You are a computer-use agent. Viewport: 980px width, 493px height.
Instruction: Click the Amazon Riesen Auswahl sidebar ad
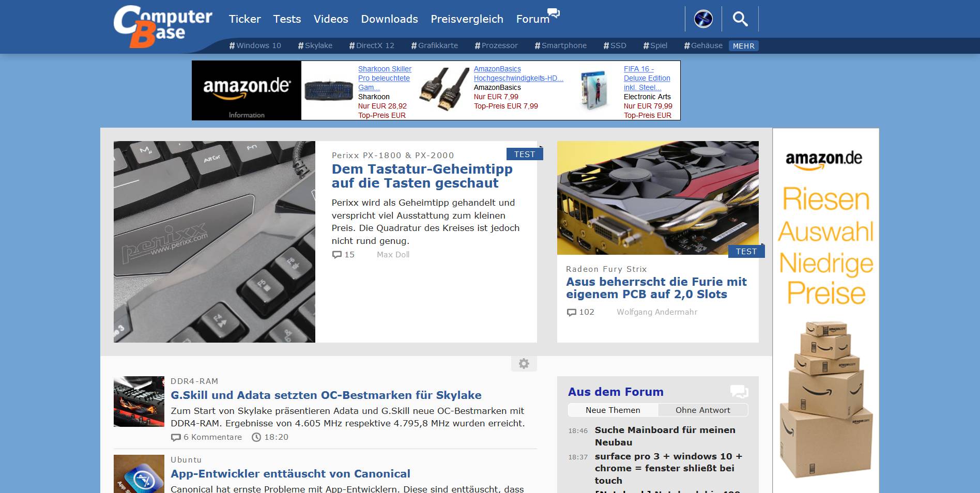coord(826,311)
